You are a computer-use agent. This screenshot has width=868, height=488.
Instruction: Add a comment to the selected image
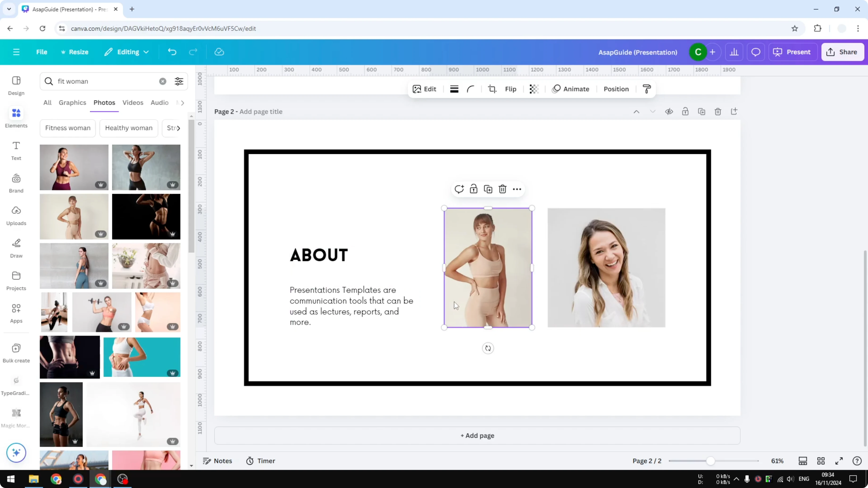pos(459,189)
